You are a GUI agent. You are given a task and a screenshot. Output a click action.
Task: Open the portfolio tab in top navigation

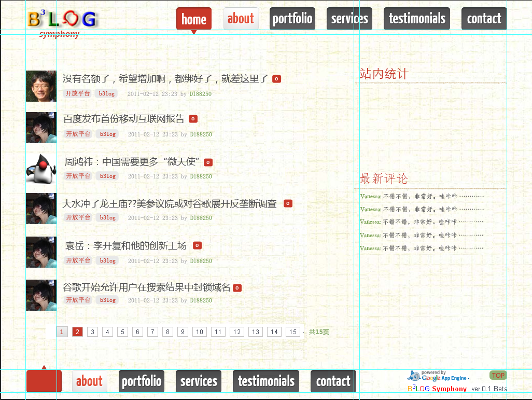pyautogui.click(x=292, y=19)
